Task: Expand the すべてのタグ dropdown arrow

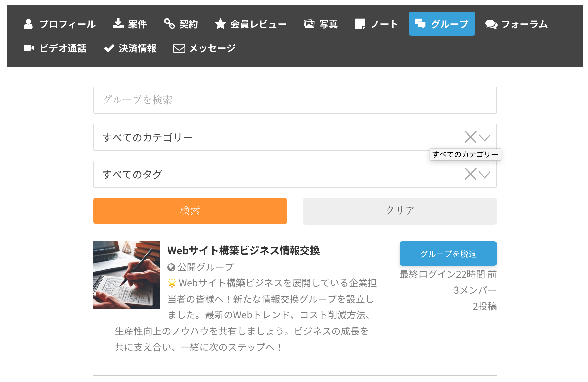Action: 485,175
